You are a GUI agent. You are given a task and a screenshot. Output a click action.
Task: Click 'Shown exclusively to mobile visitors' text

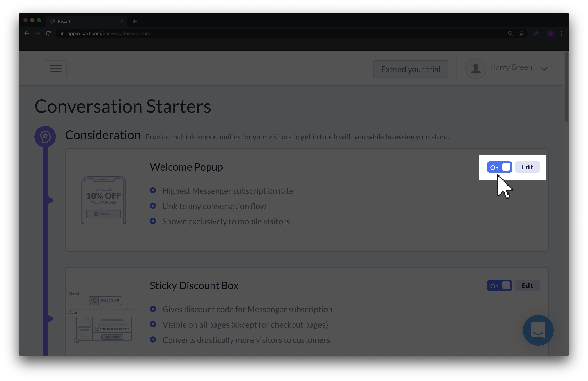tap(226, 222)
